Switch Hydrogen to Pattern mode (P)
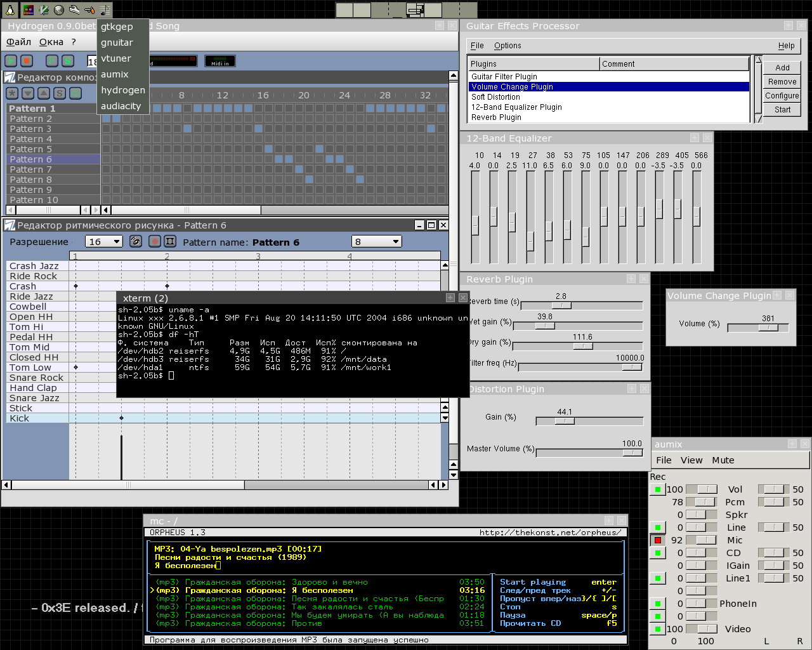The width and height of the screenshot is (812, 650). [x=52, y=61]
